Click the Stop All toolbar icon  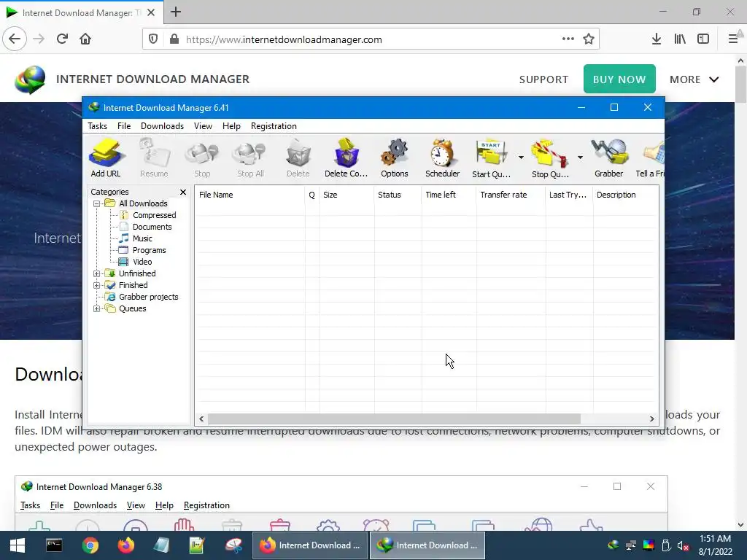point(250,158)
